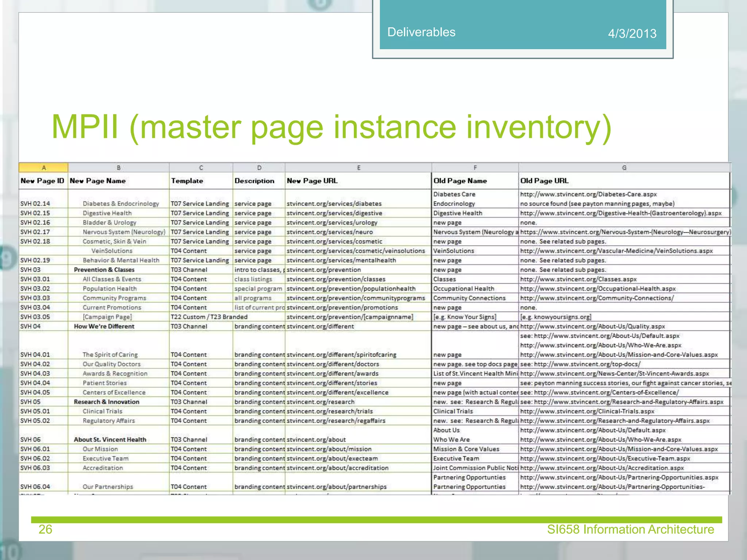Open link http://www.stvincent.org/Occupational-Health.aspx
The image size is (747, 560).
pyautogui.click(x=598, y=289)
